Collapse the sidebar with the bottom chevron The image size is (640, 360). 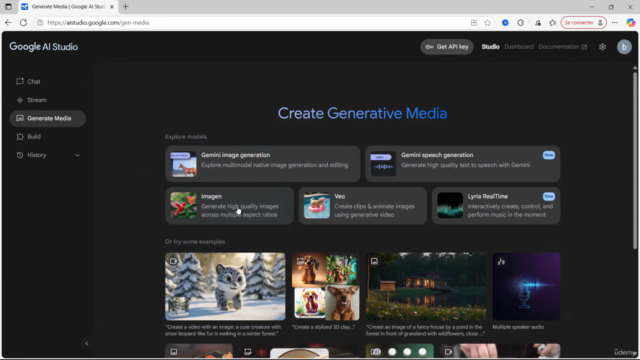point(87,344)
